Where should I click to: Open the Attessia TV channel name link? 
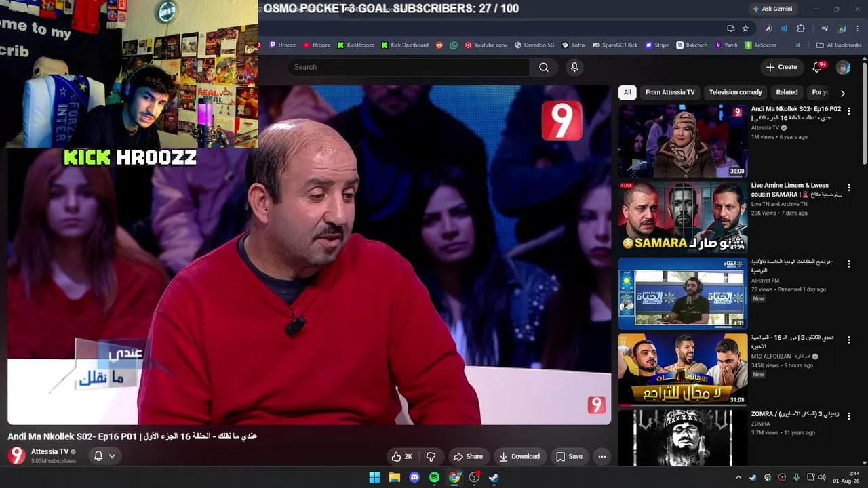(x=50, y=451)
